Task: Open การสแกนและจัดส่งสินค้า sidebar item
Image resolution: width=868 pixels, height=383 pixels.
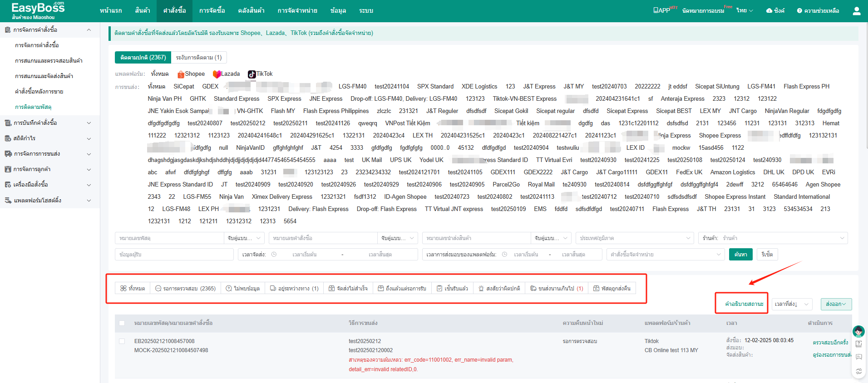Action: pos(44,76)
